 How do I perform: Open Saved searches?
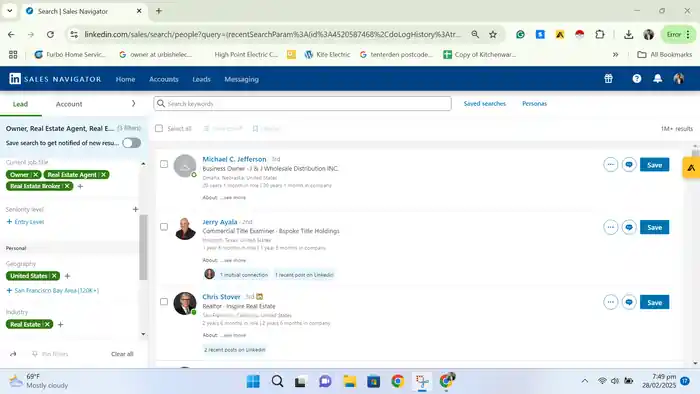[x=484, y=104]
